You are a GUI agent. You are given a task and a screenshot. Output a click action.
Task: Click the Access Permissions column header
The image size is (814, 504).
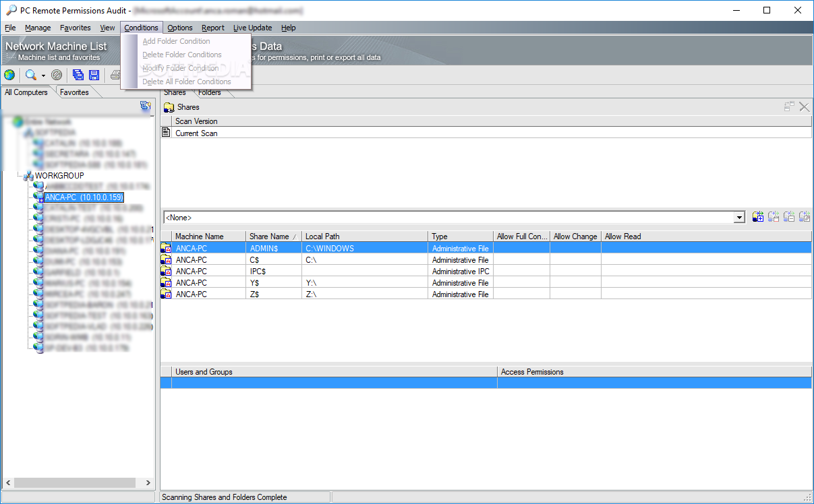click(x=654, y=372)
